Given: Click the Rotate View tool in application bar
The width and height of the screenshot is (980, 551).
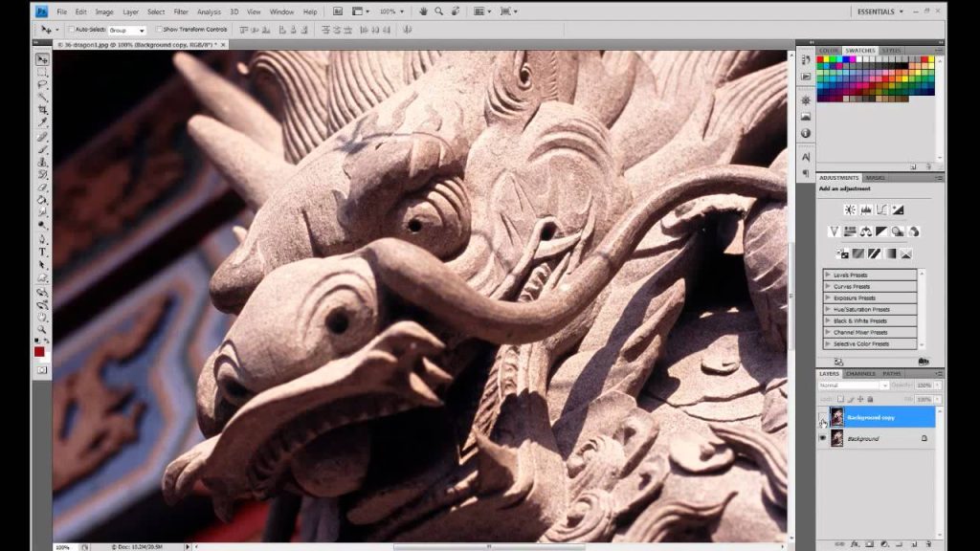Looking at the screenshot, I should (x=455, y=11).
